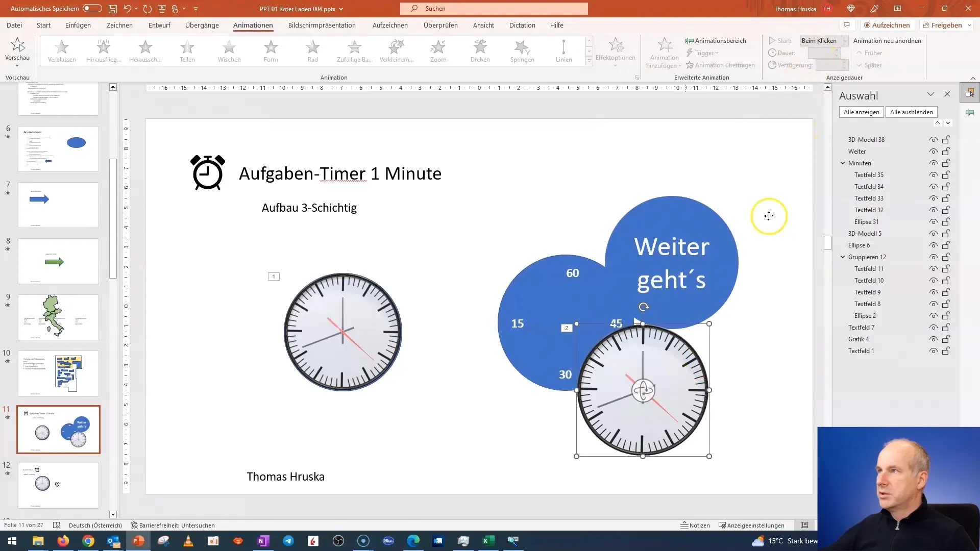Viewport: 980px width, 551px height.
Task: Switch to the Einfügen tab
Action: tap(78, 25)
